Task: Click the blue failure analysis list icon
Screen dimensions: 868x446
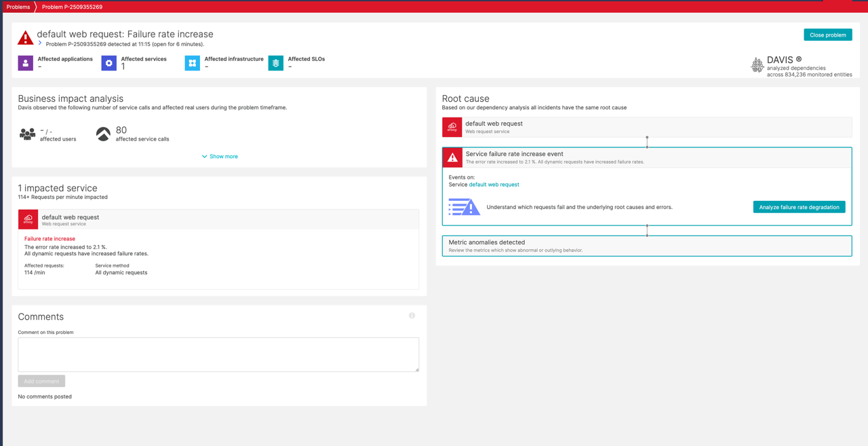Action: coord(465,206)
